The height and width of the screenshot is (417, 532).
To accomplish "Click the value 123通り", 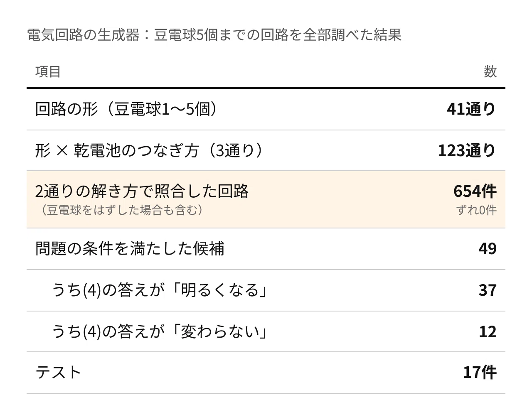I will tap(467, 150).
